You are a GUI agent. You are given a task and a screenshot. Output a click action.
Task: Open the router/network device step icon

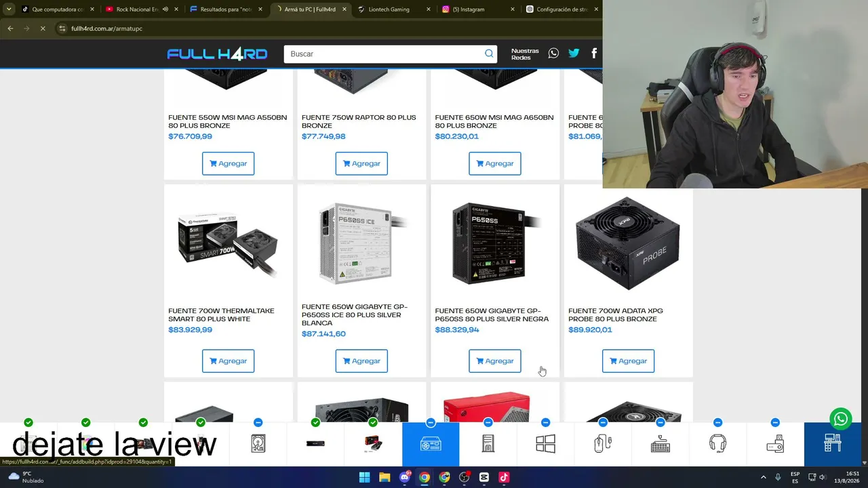[775, 444]
